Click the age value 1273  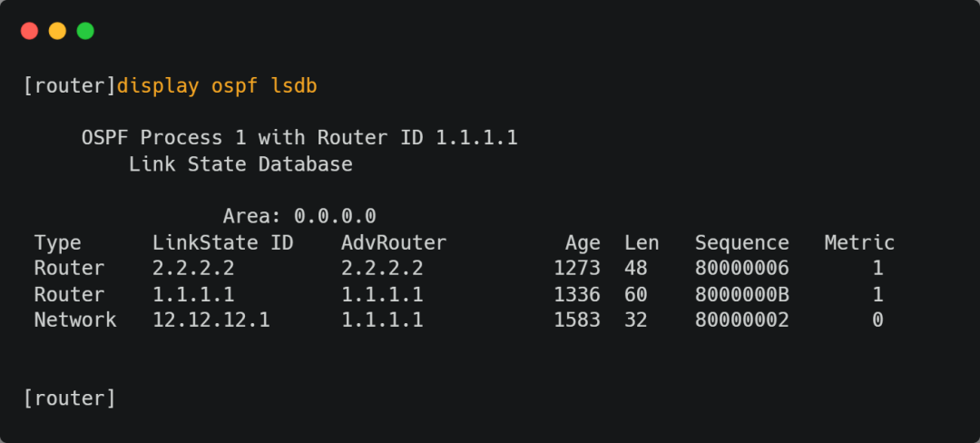coord(576,269)
